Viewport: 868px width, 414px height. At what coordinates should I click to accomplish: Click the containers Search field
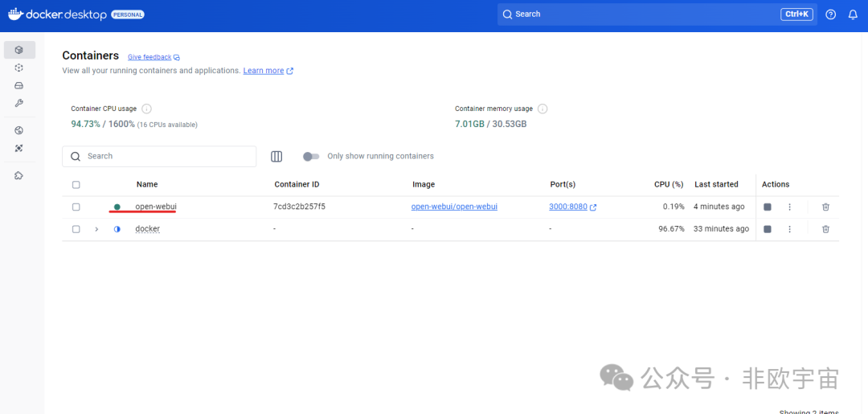(x=159, y=156)
